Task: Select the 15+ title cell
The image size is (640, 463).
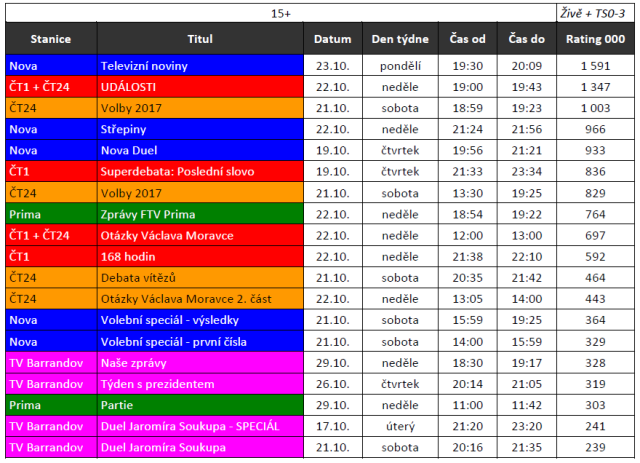Action: tap(281, 13)
